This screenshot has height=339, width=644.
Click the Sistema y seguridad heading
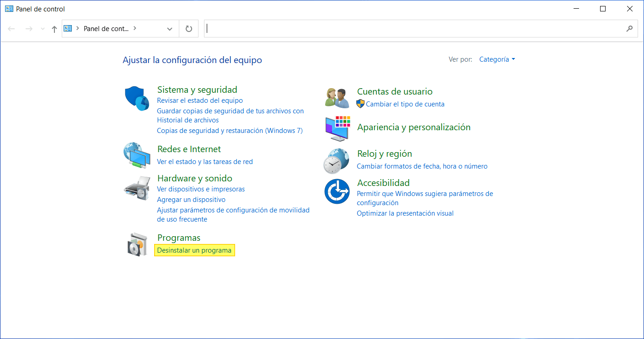click(x=197, y=90)
